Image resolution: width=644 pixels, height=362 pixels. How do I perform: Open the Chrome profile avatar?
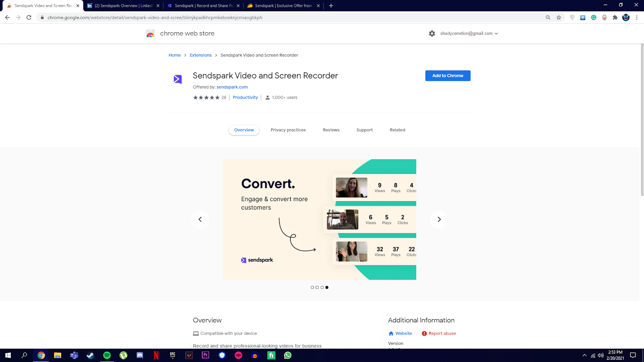tap(626, 17)
